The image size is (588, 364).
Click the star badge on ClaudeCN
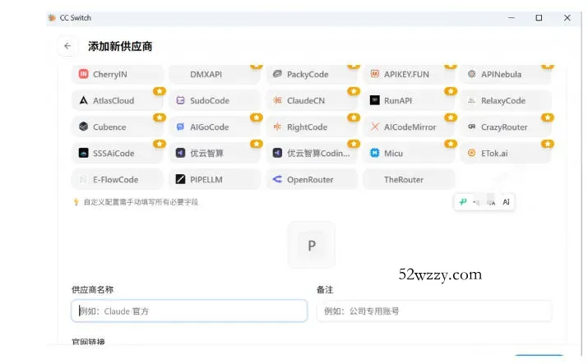click(x=354, y=91)
